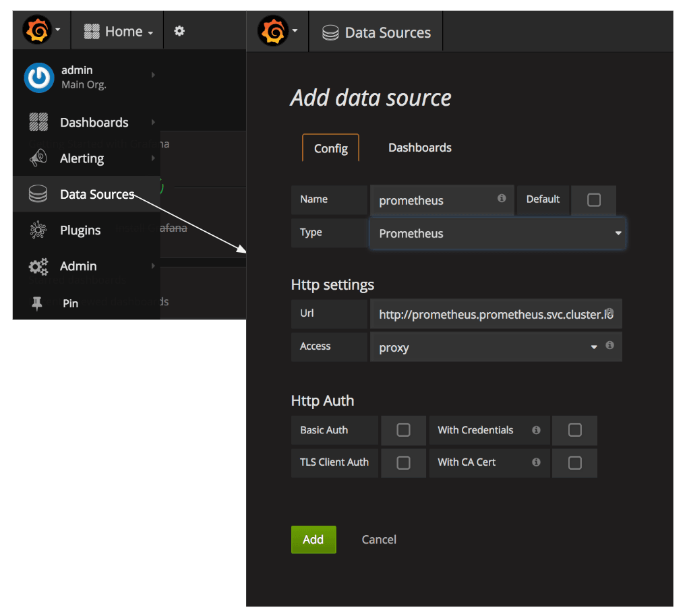Image resolution: width=685 pixels, height=616 pixels.
Task: Click the Data Sources header breadcrumb
Action: click(376, 33)
